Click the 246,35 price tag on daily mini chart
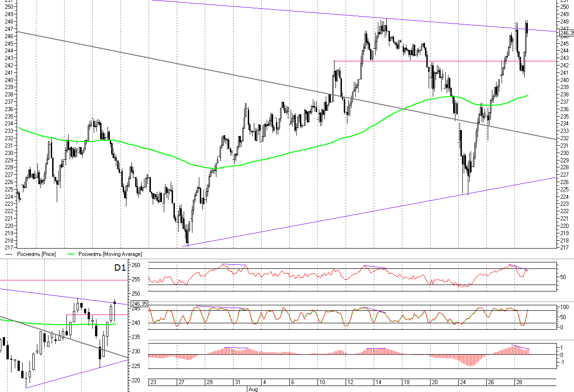Image resolution: width=574 pixels, height=392 pixels. (139, 303)
